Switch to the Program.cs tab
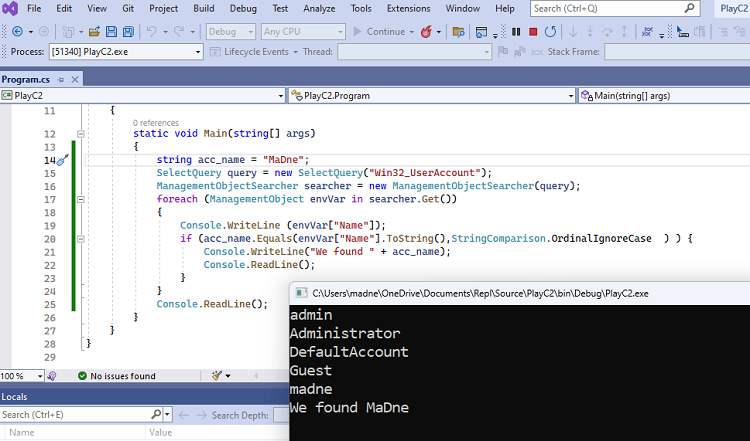Screen dimensions: 750x441 coord(26,80)
